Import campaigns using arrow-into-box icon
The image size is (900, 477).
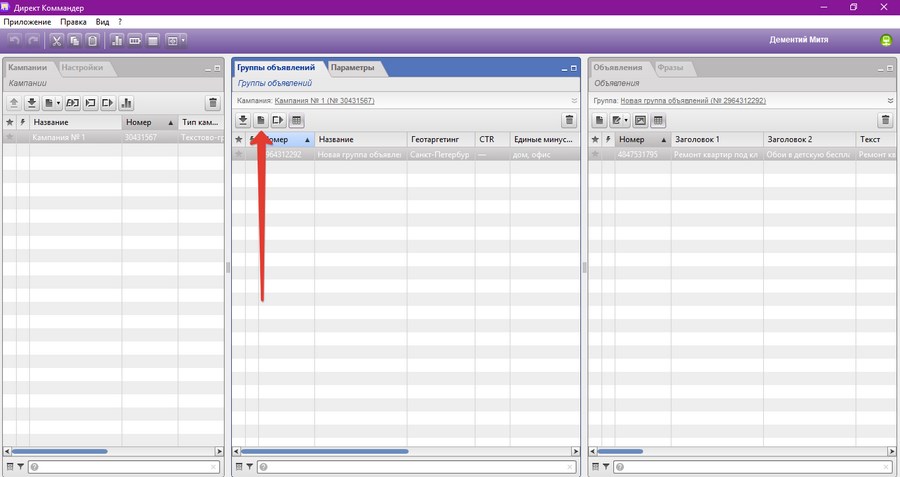(x=90, y=103)
